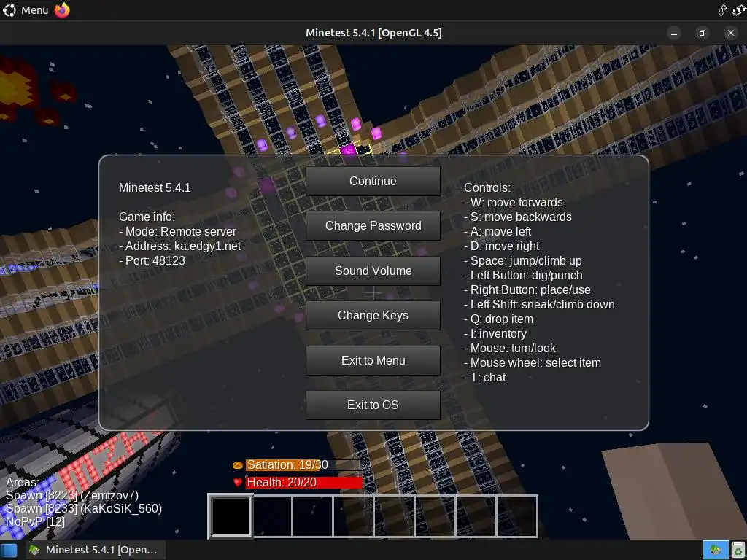The width and height of the screenshot is (747, 560).
Task: Click the 'Left Shift: sneak/climb down' line
Action: 539,304
